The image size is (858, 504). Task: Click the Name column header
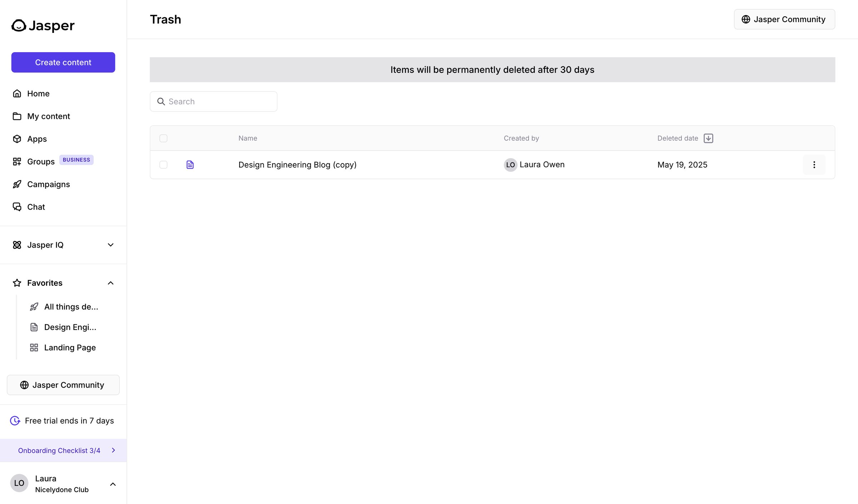coord(248,138)
